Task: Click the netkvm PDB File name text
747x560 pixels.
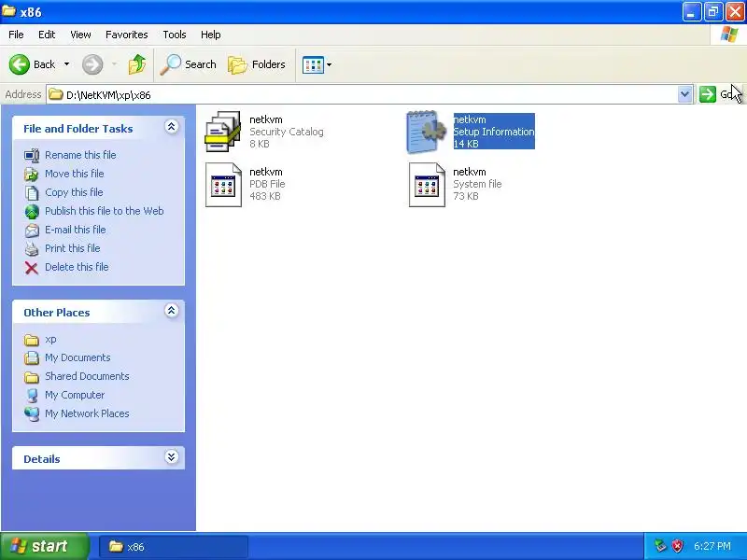Action: [266, 172]
